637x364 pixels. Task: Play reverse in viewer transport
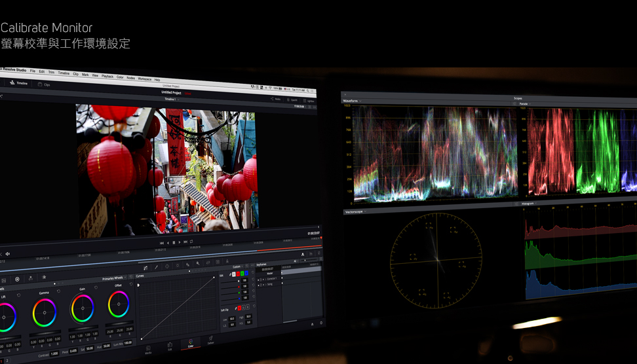168,243
